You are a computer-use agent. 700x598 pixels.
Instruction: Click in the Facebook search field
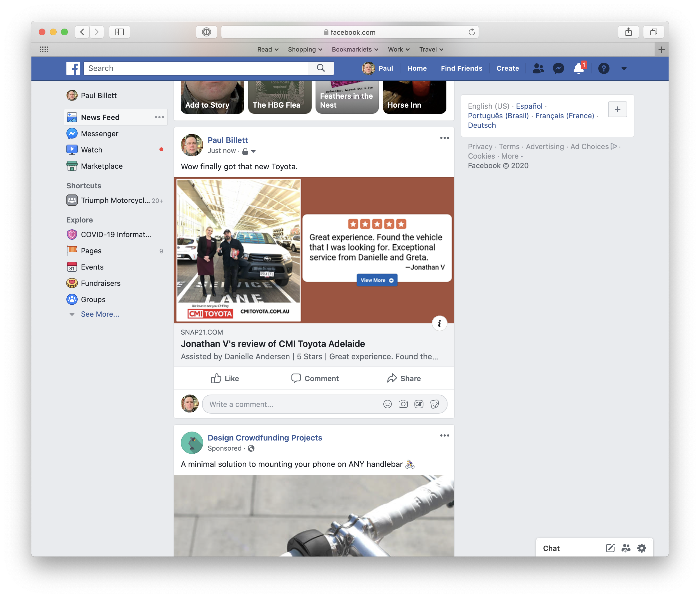pyautogui.click(x=196, y=68)
